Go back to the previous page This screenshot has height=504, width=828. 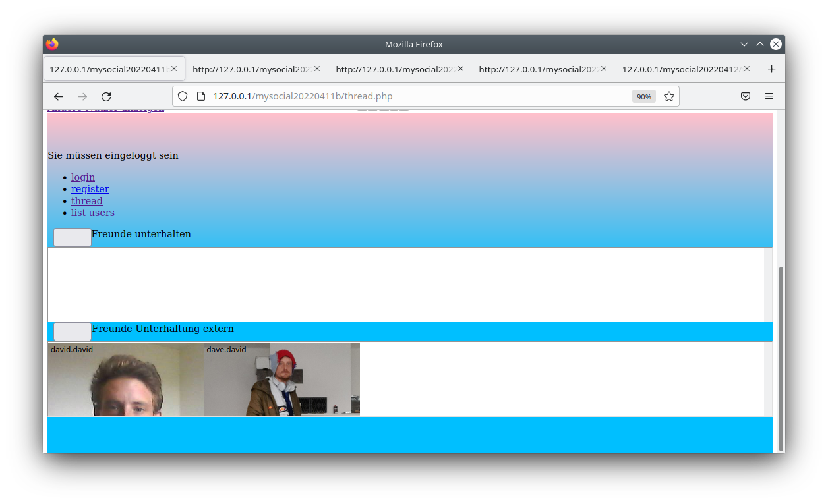click(58, 96)
